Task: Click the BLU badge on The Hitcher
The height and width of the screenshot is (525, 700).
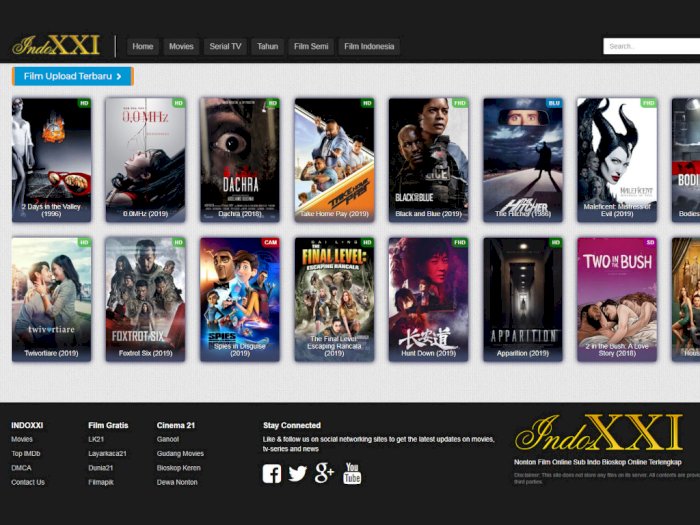Action: coord(554,103)
